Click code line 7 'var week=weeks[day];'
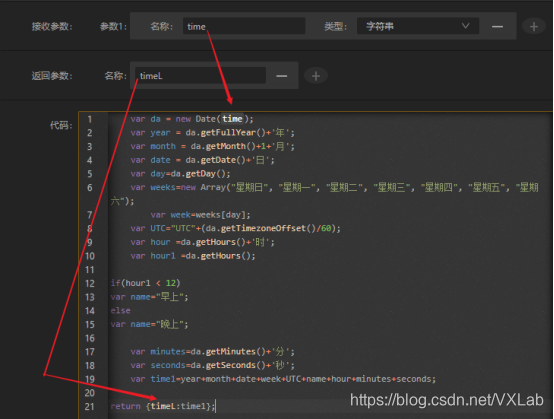This screenshot has height=419, width=554. pos(200,215)
